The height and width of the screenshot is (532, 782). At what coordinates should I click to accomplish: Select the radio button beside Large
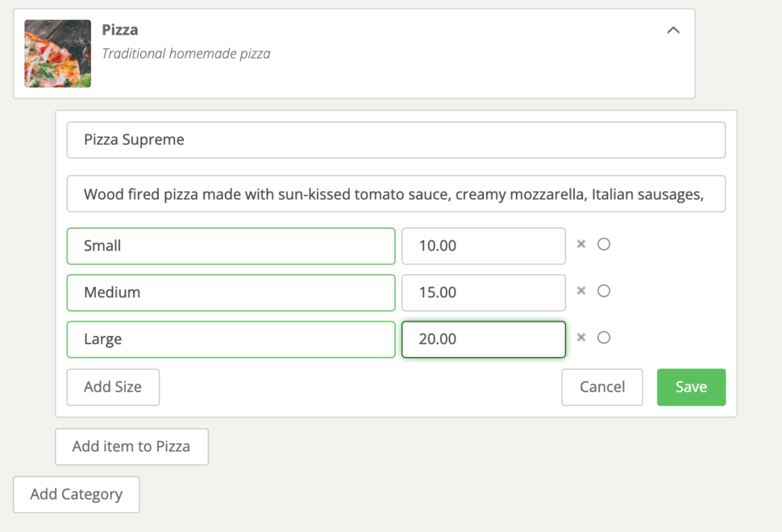point(603,338)
